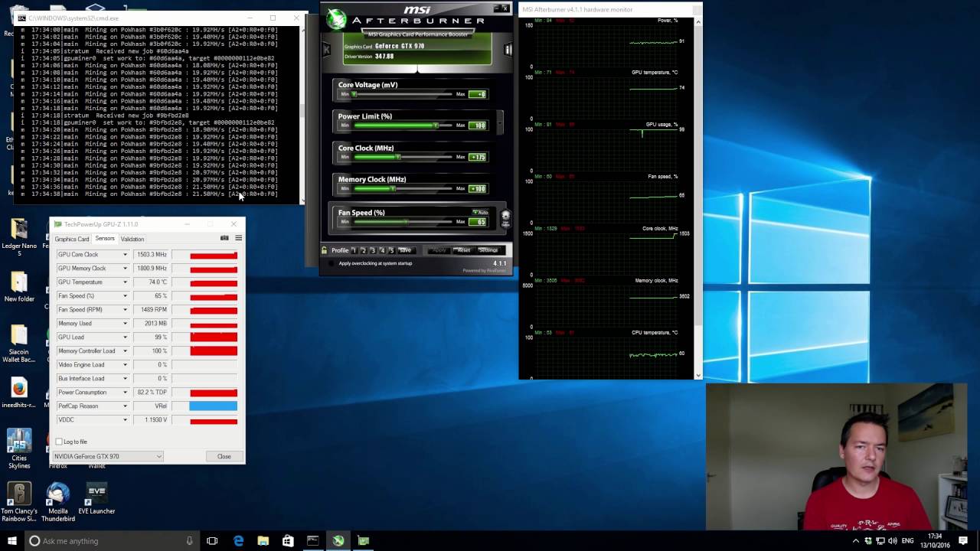This screenshot has height=551, width=980.
Task: Click Afterburner Apply button
Action: point(439,250)
